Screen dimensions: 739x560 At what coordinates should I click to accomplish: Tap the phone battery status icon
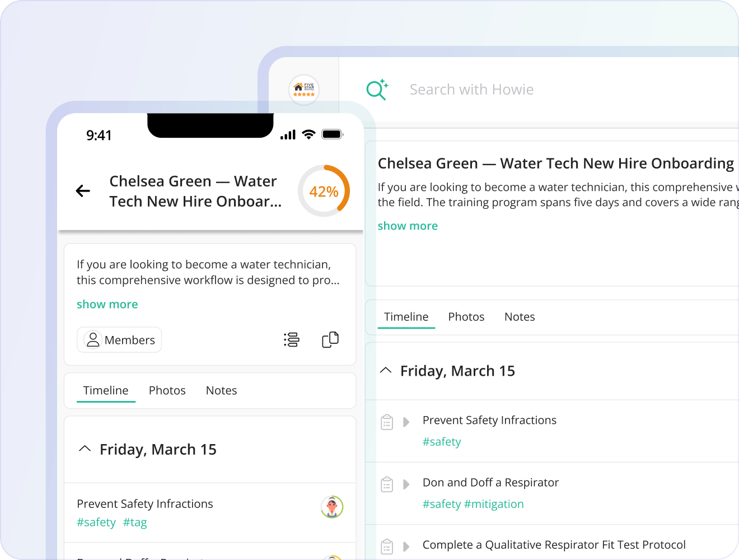332,134
